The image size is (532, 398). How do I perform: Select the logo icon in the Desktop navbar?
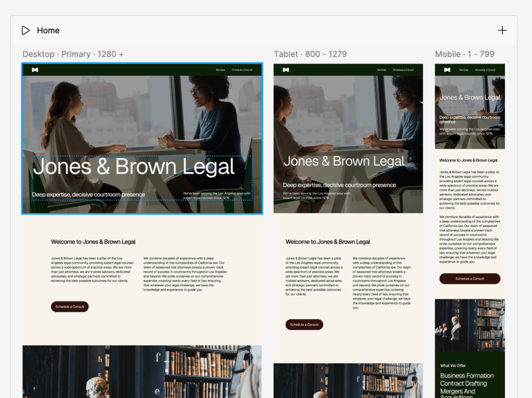point(35,70)
